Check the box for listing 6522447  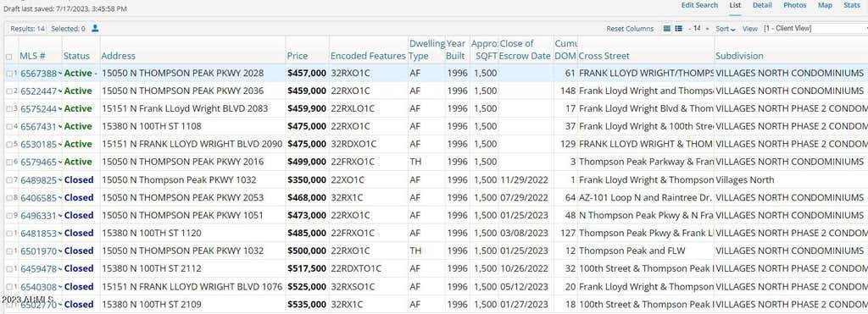pyautogui.click(x=8, y=91)
